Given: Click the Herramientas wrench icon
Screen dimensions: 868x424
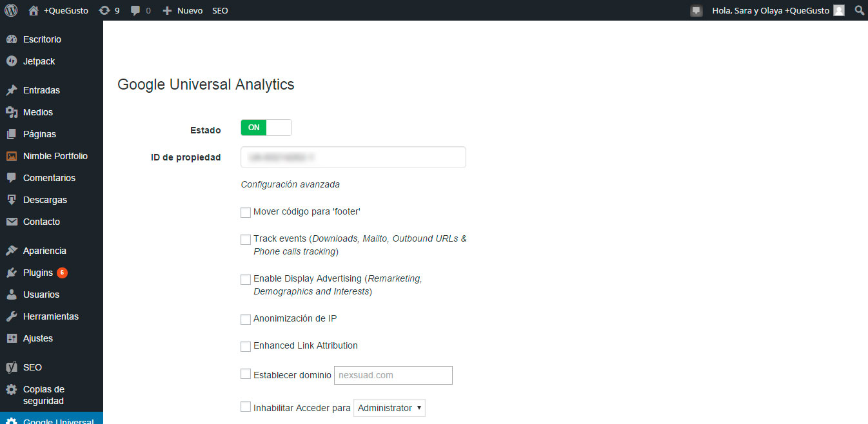Looking at the screenshot, I should point(12,316).
